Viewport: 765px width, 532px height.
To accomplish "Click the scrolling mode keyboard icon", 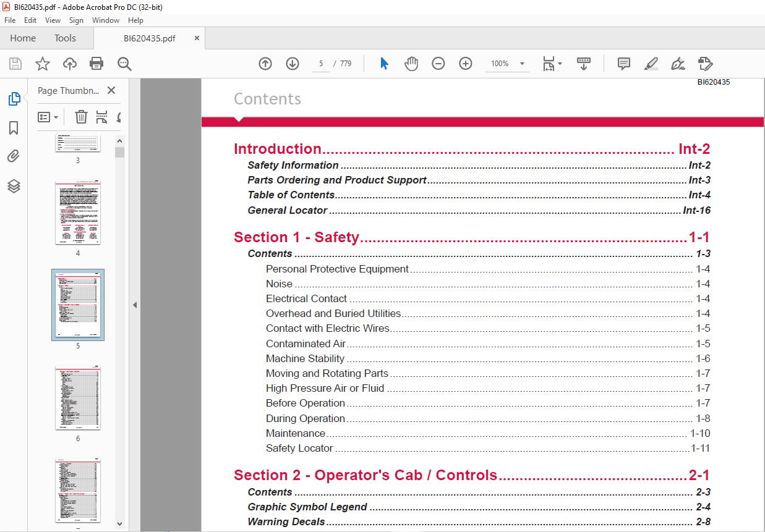I will click(584, 64).
